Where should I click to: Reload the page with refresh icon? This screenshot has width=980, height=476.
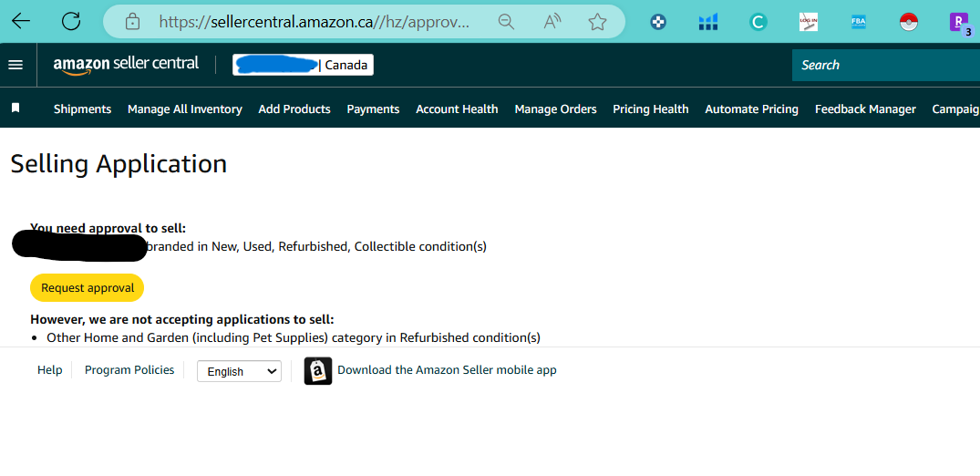tap(70, 21)
